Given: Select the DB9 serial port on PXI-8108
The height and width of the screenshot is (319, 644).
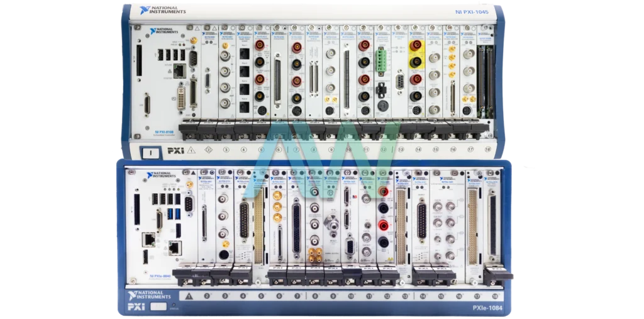Looking at the screenshot, I should click(x=193, y=57).
